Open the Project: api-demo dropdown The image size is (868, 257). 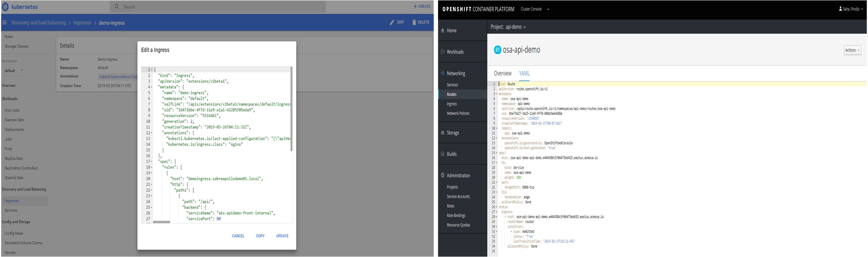(x=508, y=27)
